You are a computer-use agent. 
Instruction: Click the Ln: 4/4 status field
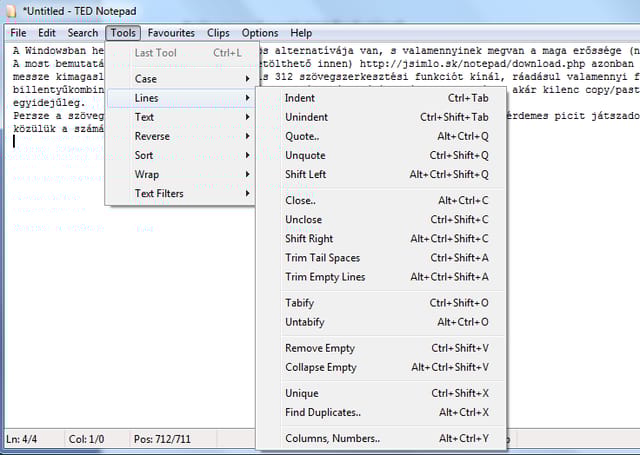[x=34, y=439]
